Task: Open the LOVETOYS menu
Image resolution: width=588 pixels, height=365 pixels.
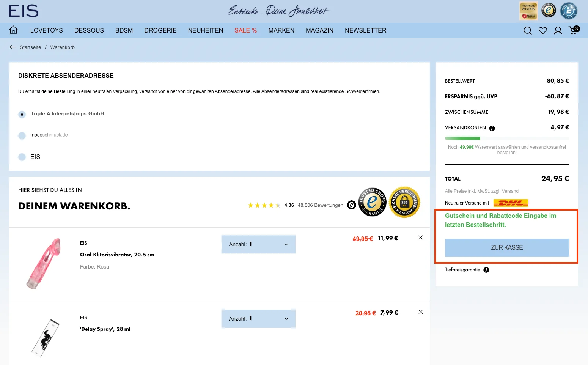Action: pyautogui.click(x=47, y=30)
